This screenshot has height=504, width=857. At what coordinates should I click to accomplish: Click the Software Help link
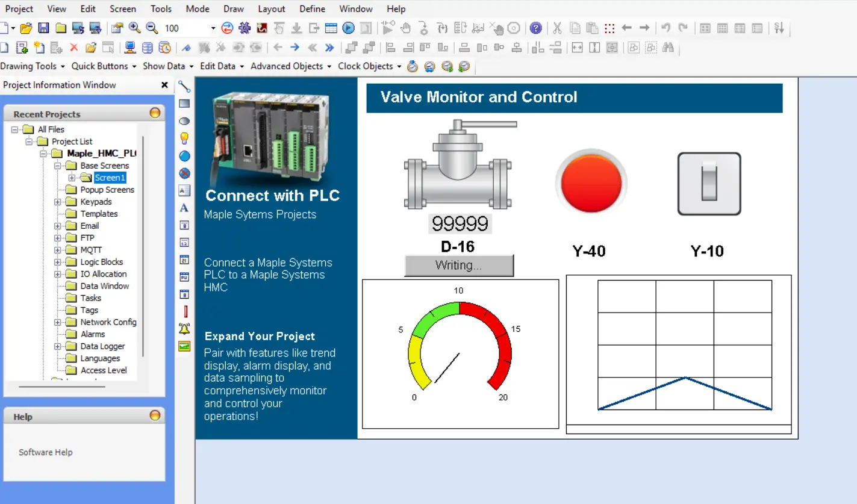(45, 452)
